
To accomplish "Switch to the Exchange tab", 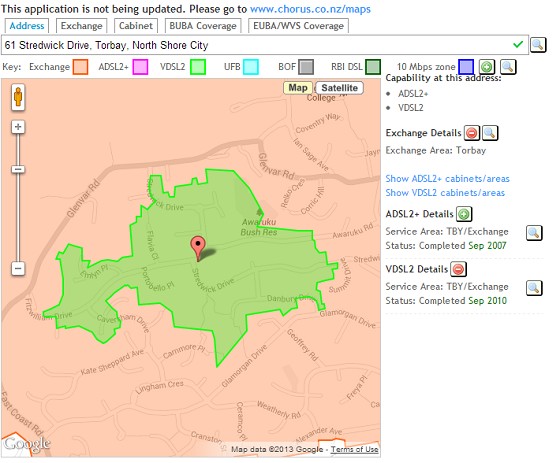I will pyautogui.click(x=81, y=26).
